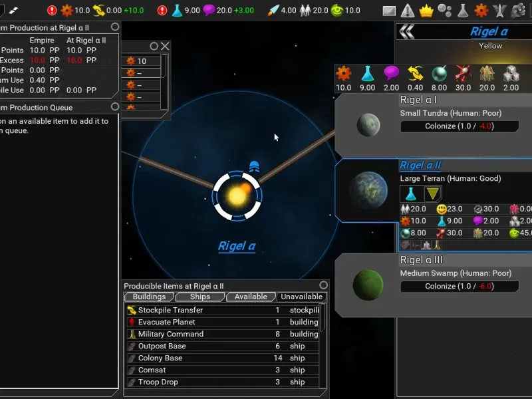532x399 pixels.
Task: Add Stockpile Transfer to queue
Action: point(223,310)
